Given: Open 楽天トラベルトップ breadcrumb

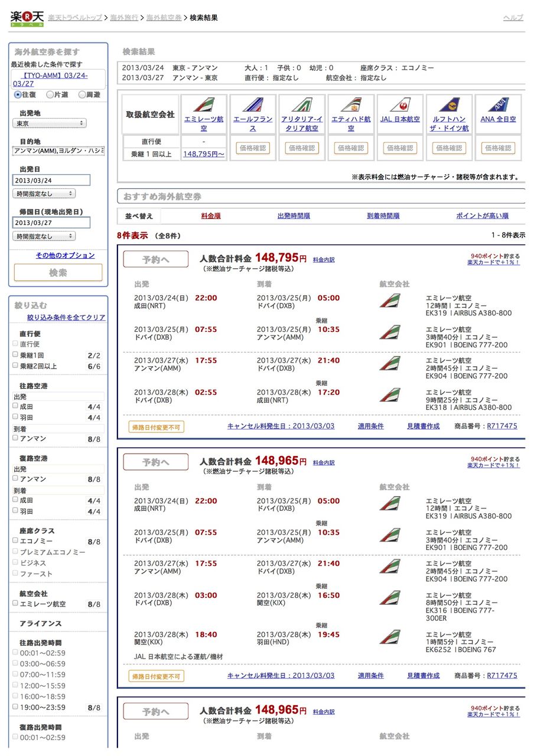Looking at the screenshot, I should tap(76, 18).
